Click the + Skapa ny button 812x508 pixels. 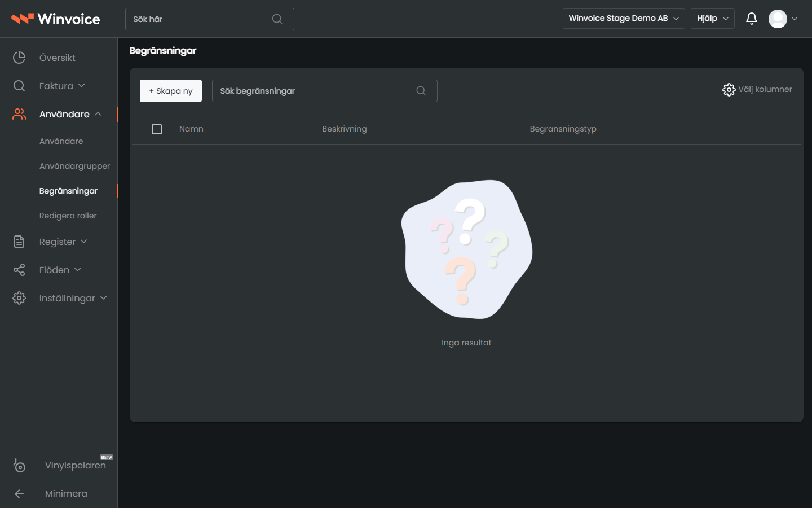(171, 91)
